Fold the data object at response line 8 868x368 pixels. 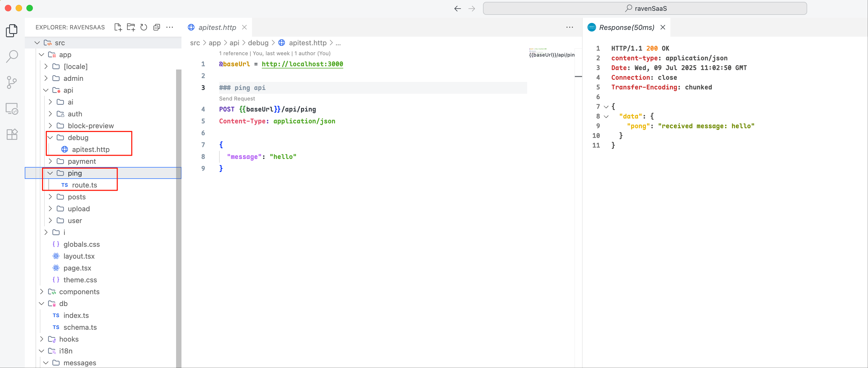click(x=606, y=117)
